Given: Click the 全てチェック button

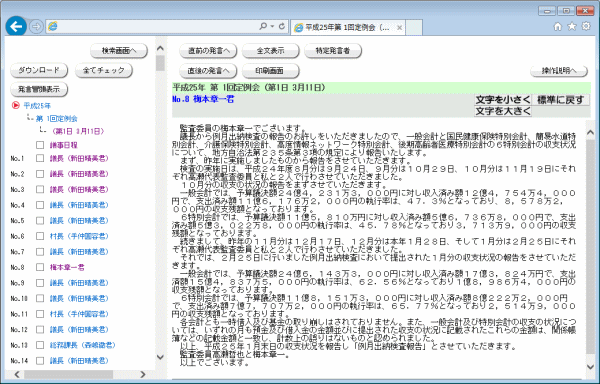Looking at the screenshot, I should pos(104,70).
